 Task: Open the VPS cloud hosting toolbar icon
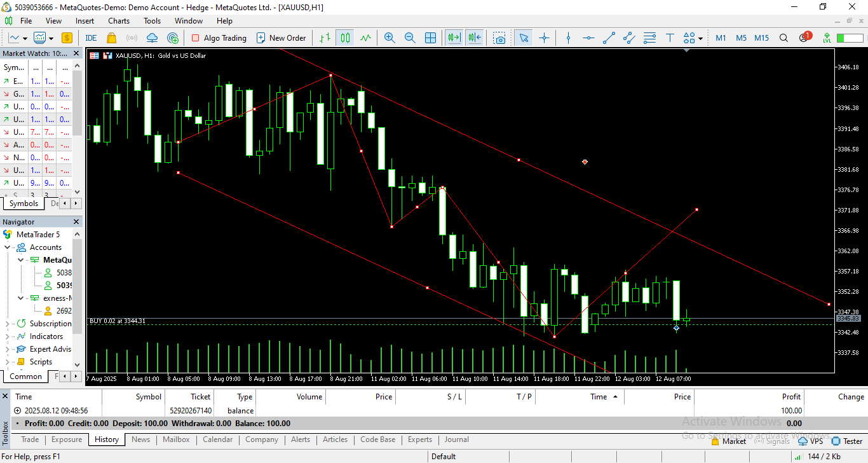(153, 38)
